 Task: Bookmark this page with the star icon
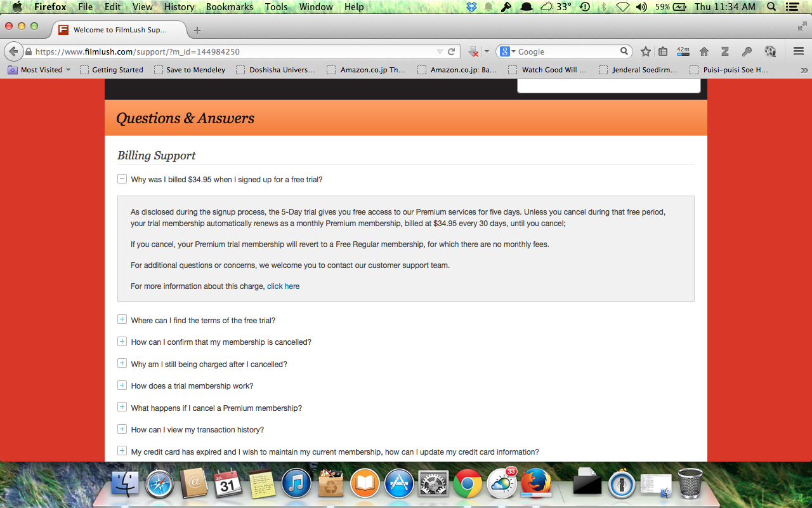(x=646, y=52)
